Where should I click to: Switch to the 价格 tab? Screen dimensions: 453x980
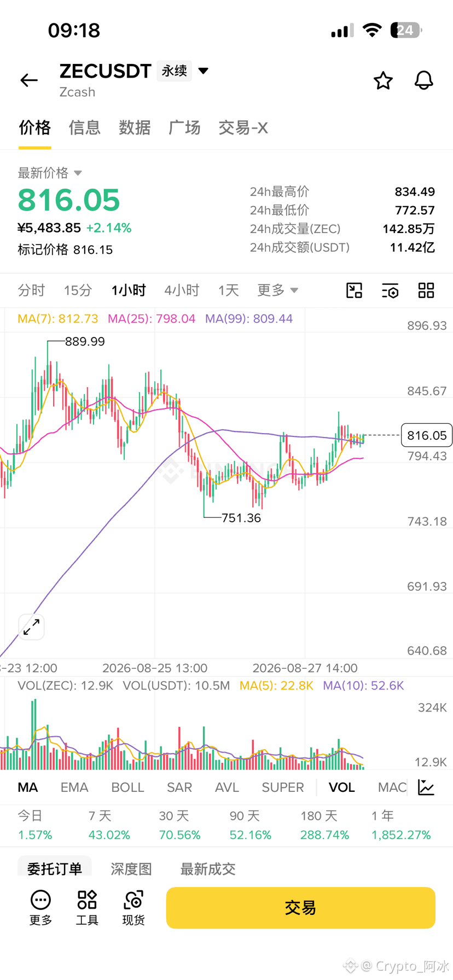click(35, 127)
